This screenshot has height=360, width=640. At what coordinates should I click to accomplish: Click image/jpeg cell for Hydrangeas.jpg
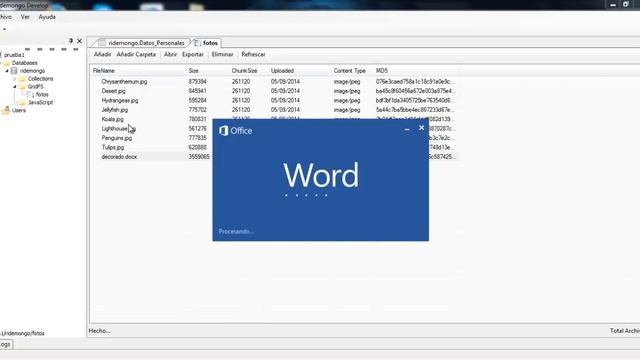(x=347, y=100)
